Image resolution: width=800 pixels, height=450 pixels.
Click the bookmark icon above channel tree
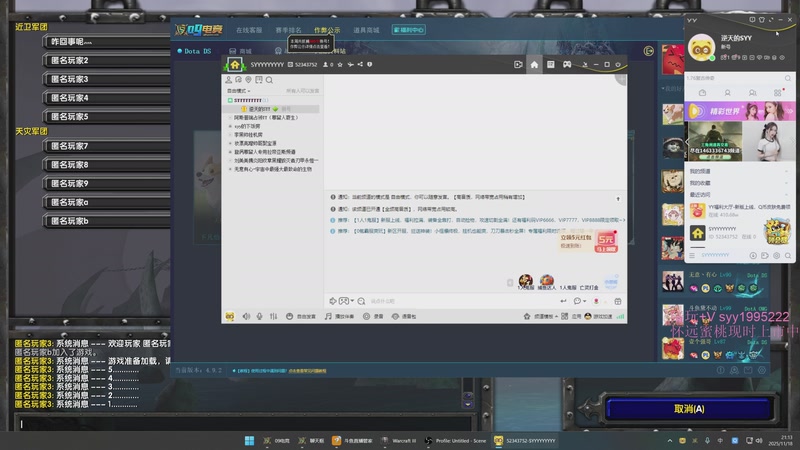259,80
